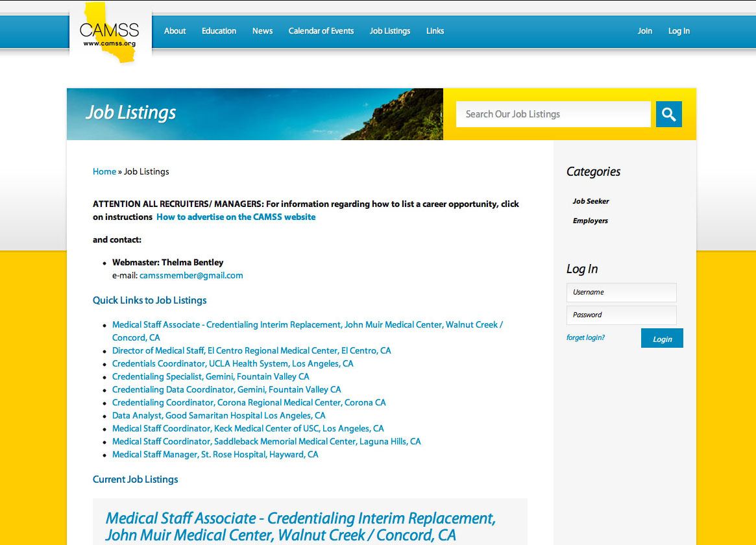Click the Webmaster: Thelma Bentley text
This screenshot has width=756, height=545.
click(x=168, y=263)
